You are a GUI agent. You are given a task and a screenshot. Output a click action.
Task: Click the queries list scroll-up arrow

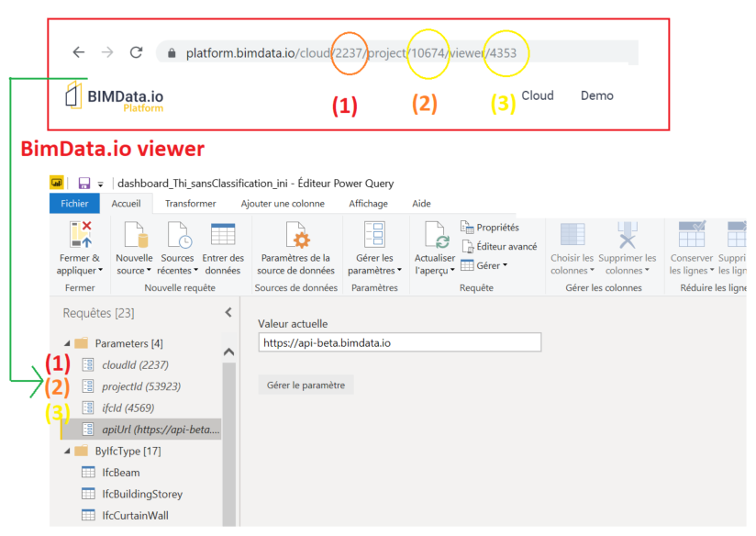(229, 352)
